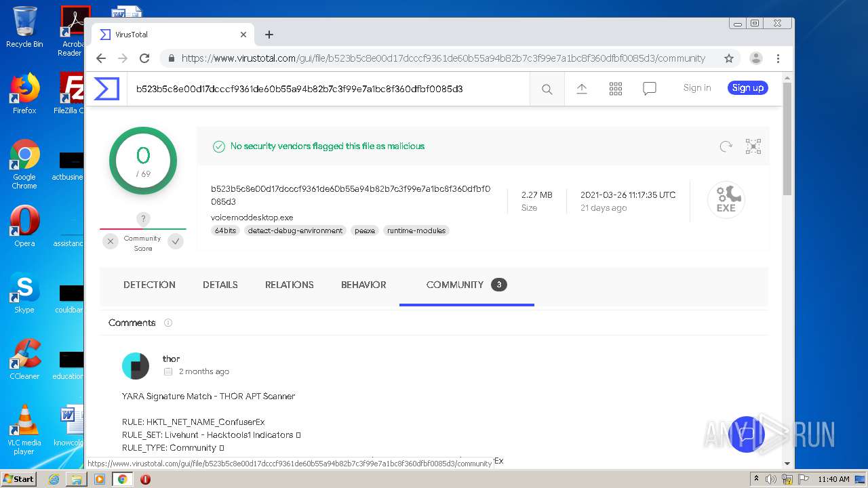Vote file harmless with checkmark icon
868x488 pixels.
pyautogui.click(x=176, y=241)
